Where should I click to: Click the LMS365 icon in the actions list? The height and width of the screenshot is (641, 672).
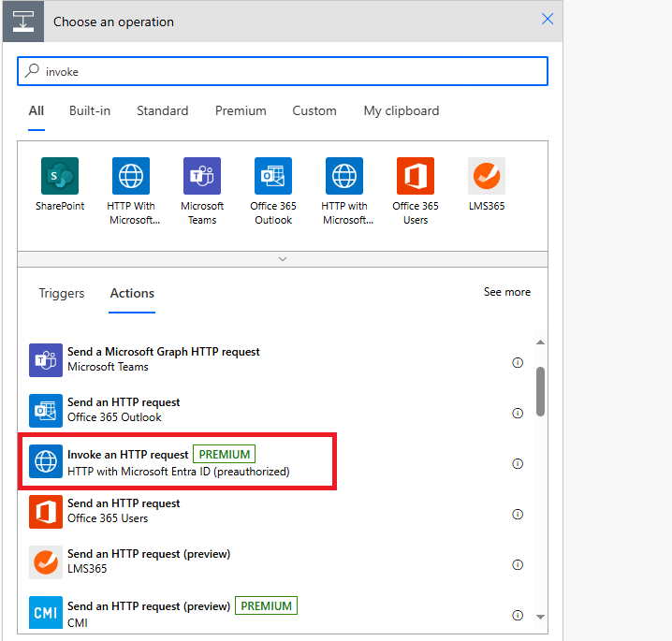click(46, 562)
